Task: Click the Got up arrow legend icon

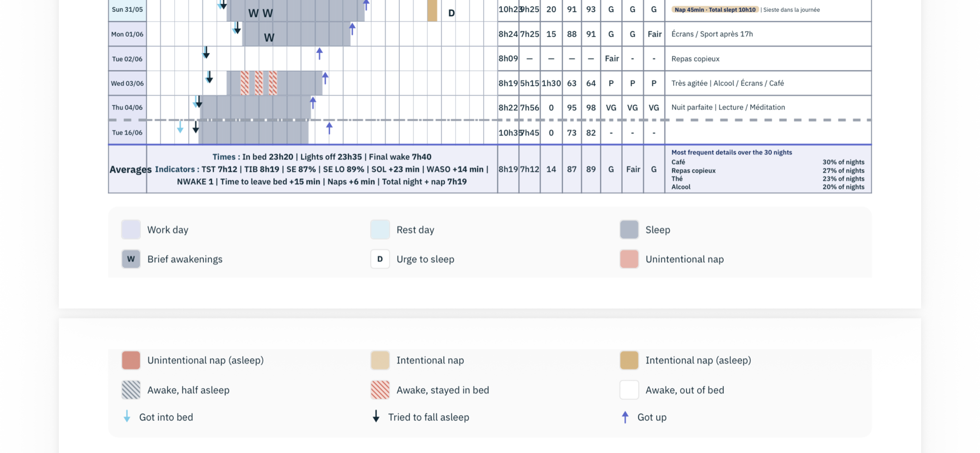Action: pyautogui.click(x=625, y=417)
